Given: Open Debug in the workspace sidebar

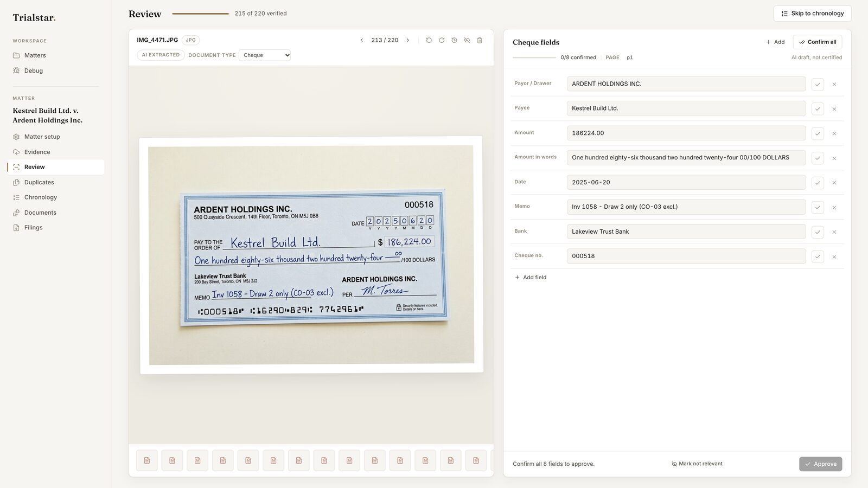Looking at the screenshot, I should pyautogui.click(x=56, y=70).
